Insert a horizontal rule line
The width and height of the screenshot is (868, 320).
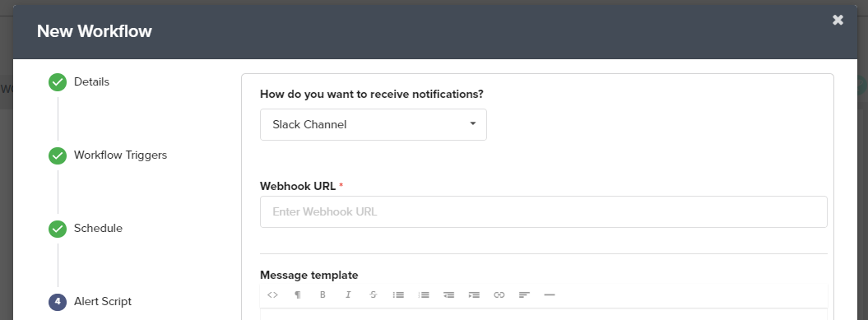[x=550, y=294]
